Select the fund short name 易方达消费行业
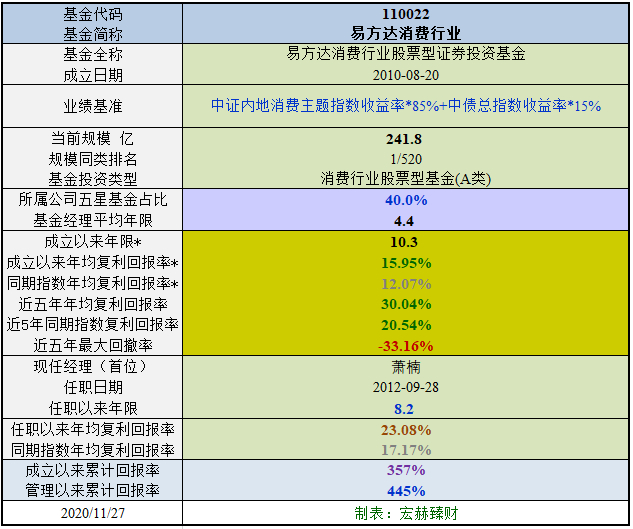 [x=406, y=34]
